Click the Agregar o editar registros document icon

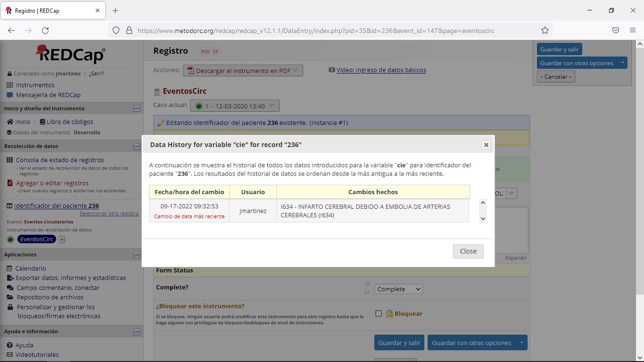(x=9, y=183)
